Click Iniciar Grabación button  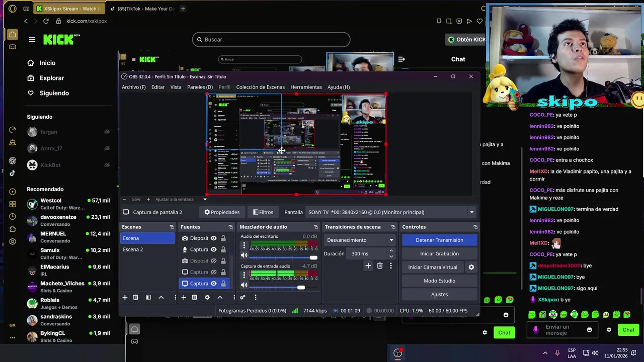tap(439, 254)
